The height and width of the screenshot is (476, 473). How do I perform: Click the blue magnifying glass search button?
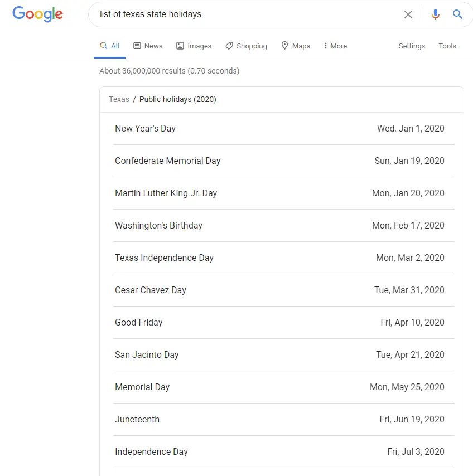click(457, 14)
